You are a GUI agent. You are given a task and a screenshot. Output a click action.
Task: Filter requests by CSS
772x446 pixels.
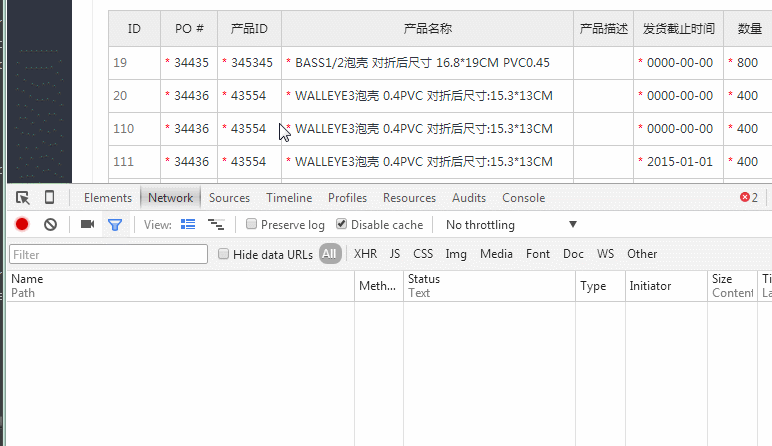pyautogui.click(x=423, y=254)
